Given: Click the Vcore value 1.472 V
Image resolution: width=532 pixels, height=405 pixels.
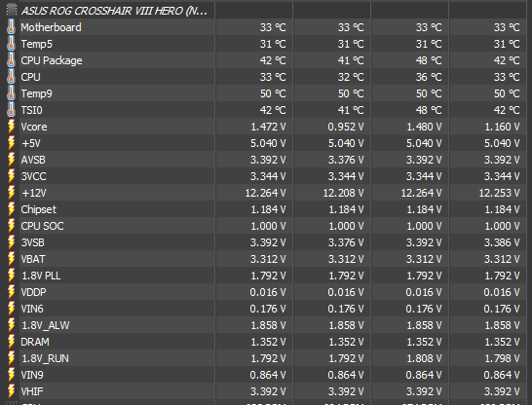Looking at the screenshot, I should point(268,127).
